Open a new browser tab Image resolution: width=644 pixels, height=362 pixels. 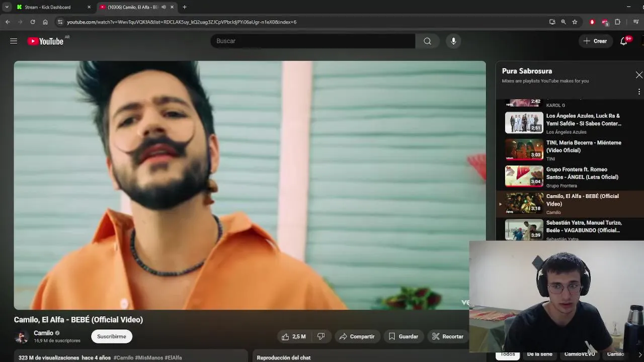185,7
